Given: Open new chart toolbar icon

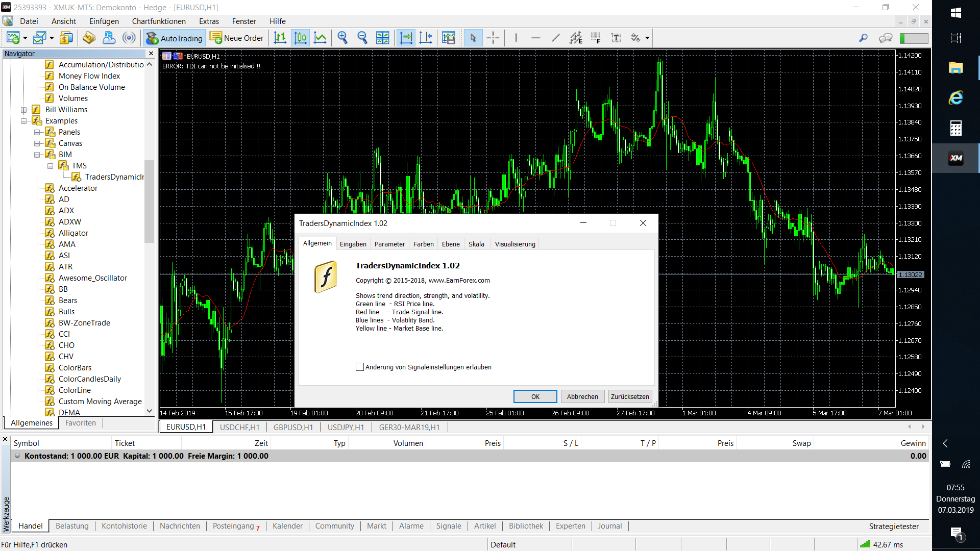Looking at the screenshot, I should 13,38.
